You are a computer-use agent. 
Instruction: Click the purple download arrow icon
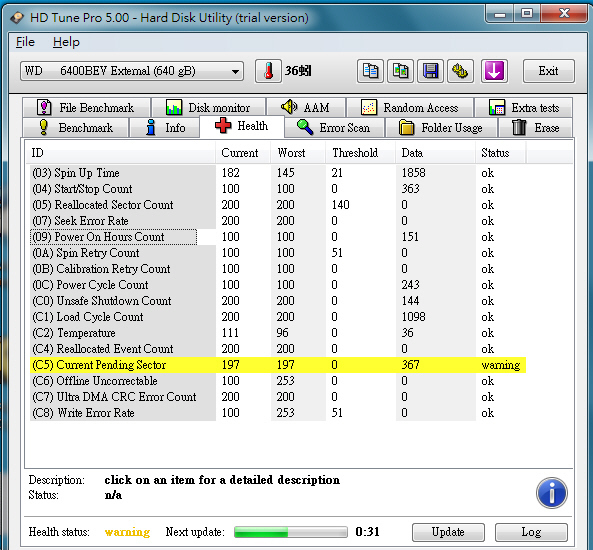pyautogui.click(x=494, y=71)
